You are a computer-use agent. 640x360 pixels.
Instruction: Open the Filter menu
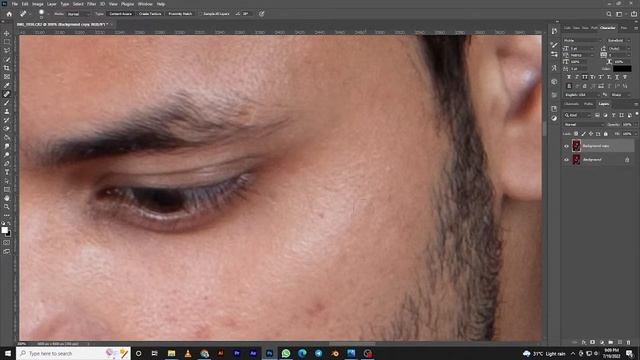point(91,4)
